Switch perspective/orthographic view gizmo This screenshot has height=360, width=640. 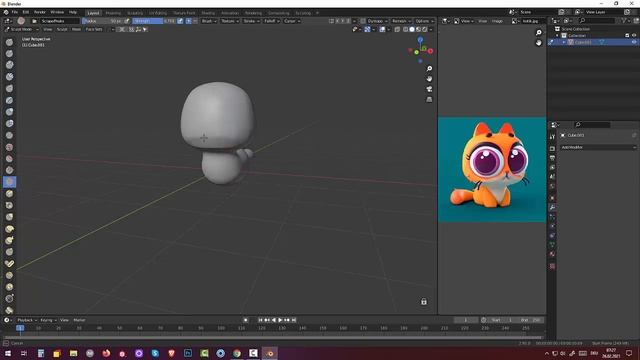(429, 99)
